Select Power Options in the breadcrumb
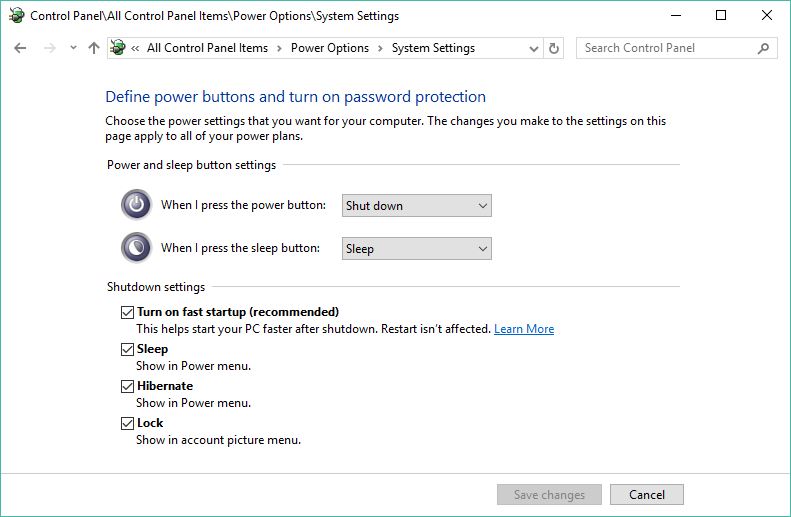Viewport: 791px width, 517px height. (330, 48)
